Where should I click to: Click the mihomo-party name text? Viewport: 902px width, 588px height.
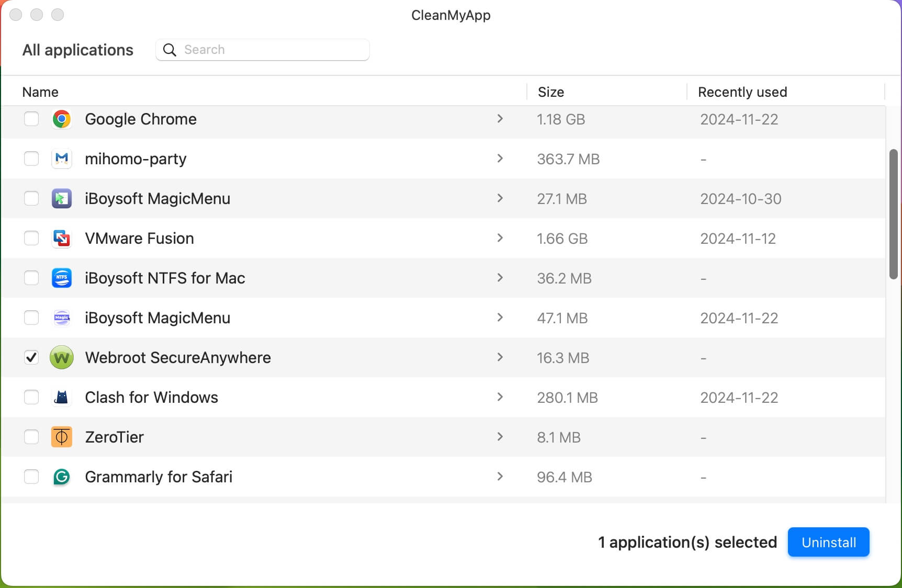click(136, 159)
